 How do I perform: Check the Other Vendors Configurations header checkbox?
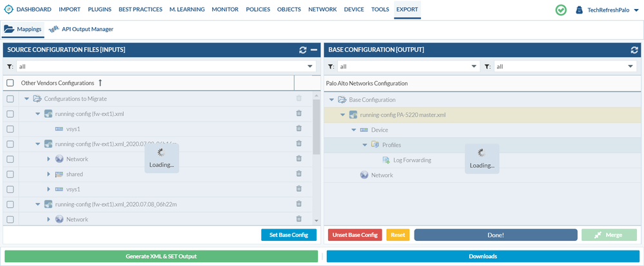(x=10, y=83)
